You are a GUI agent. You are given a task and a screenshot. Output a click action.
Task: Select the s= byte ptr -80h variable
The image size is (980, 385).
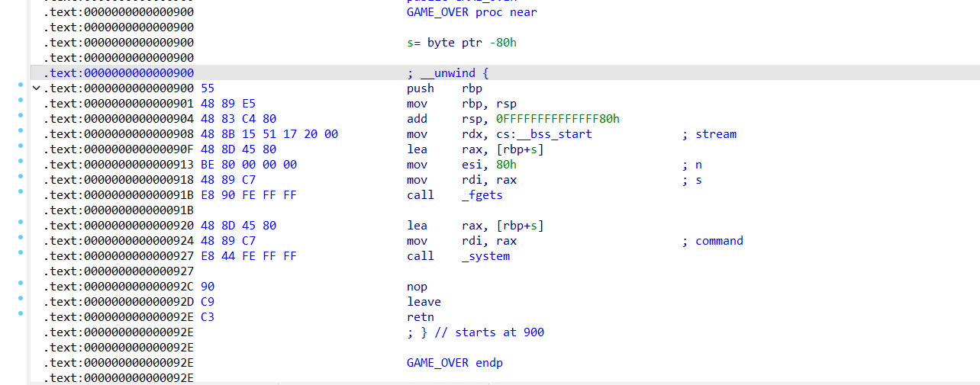[461, 43]
